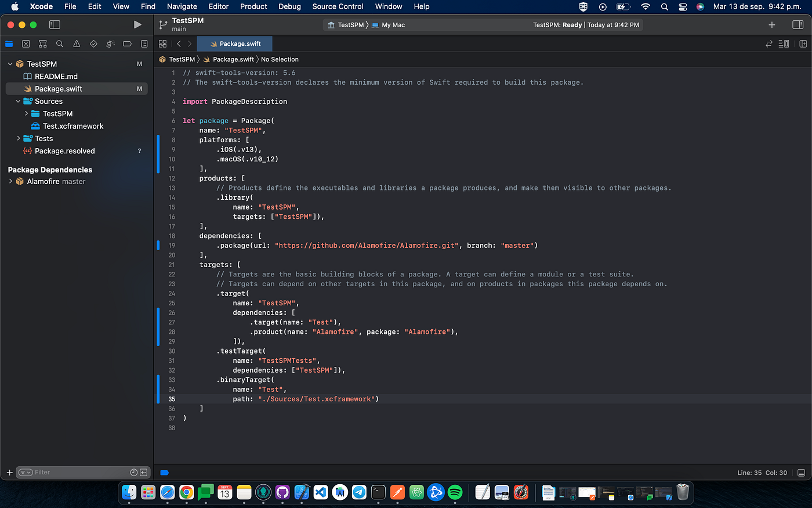Open the Navigate menu

(182, 6)
